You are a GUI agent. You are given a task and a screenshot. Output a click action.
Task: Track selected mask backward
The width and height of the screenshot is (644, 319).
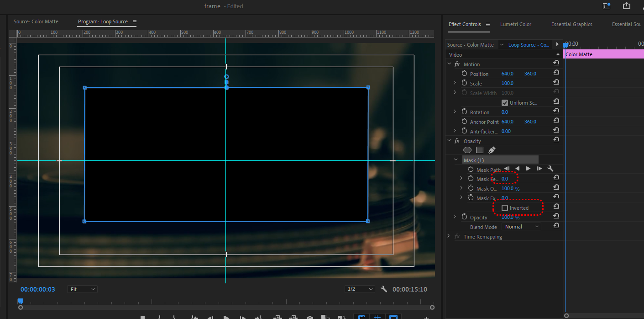pos(517,169)
